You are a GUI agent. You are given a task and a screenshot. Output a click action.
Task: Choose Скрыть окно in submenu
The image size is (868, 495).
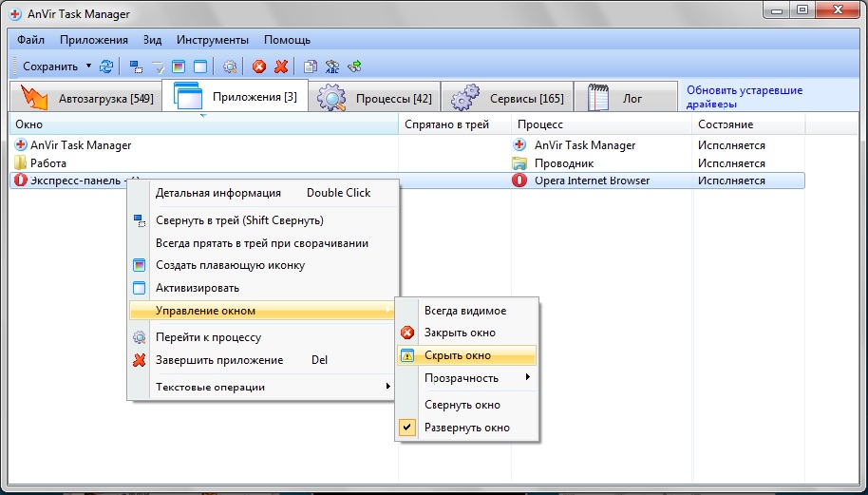coord(468,355)
